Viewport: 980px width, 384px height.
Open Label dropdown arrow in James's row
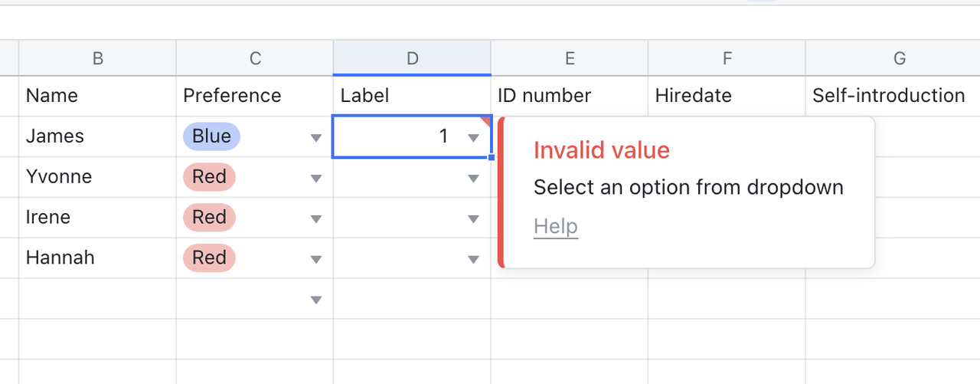(473, 138)
